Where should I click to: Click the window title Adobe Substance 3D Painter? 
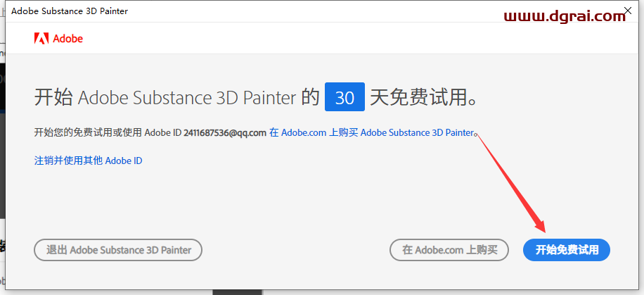click(x=70, y=11)
